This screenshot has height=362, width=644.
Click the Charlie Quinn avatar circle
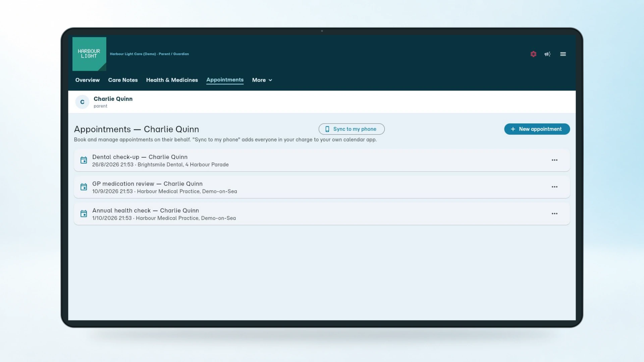pyautogui.click(x=82, y=102)
